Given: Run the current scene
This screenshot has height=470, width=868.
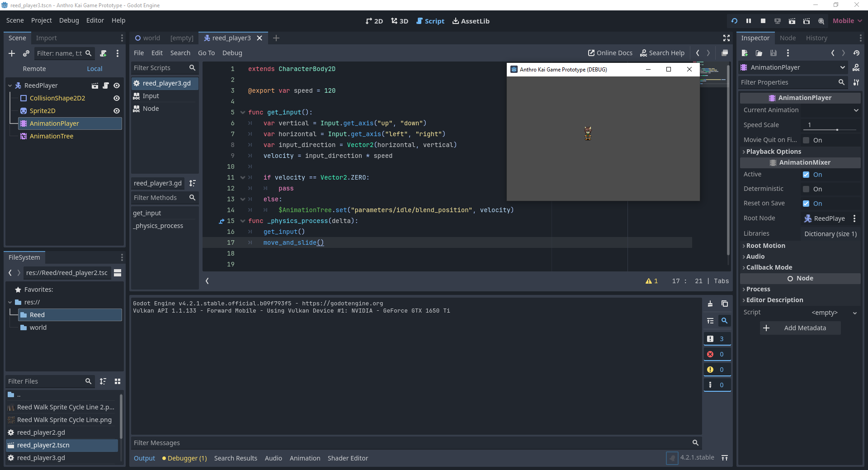Looking at the screenshot, I should [x=792, y=21].
